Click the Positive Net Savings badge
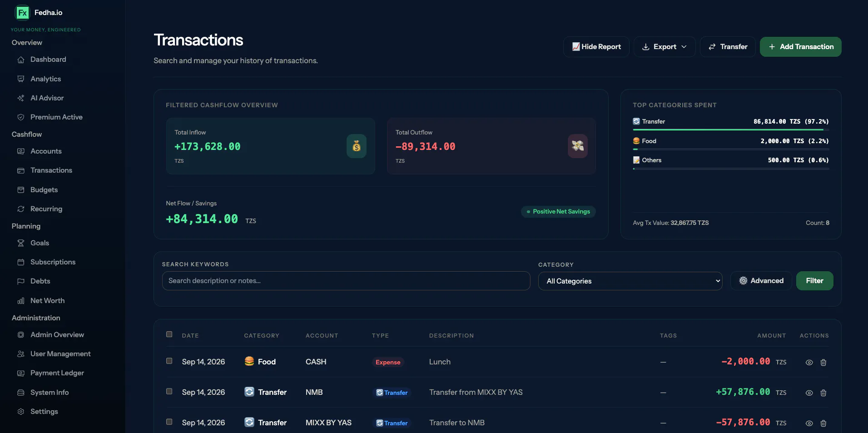This screenshot has width=868, height=433. pyautogui.click(x=558, y=212)
